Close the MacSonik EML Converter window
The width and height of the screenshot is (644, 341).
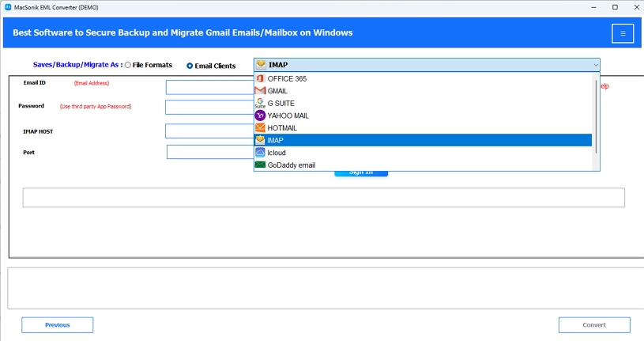click(636, 7)
